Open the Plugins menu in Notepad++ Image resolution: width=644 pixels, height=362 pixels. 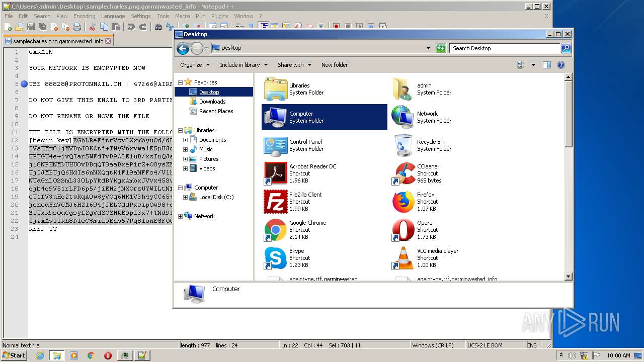click(219, 16)
